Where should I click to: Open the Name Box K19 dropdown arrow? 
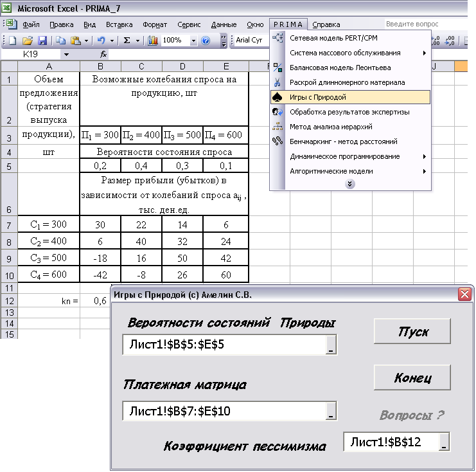(66, 55)
